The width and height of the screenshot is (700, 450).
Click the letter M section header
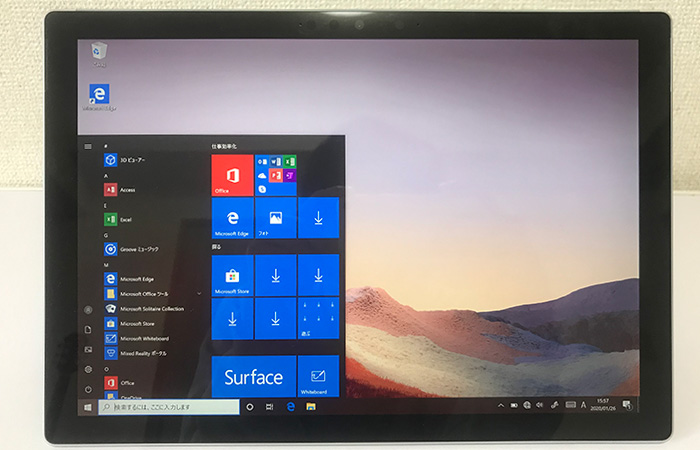pyautogui.click(x=106, y=265)
